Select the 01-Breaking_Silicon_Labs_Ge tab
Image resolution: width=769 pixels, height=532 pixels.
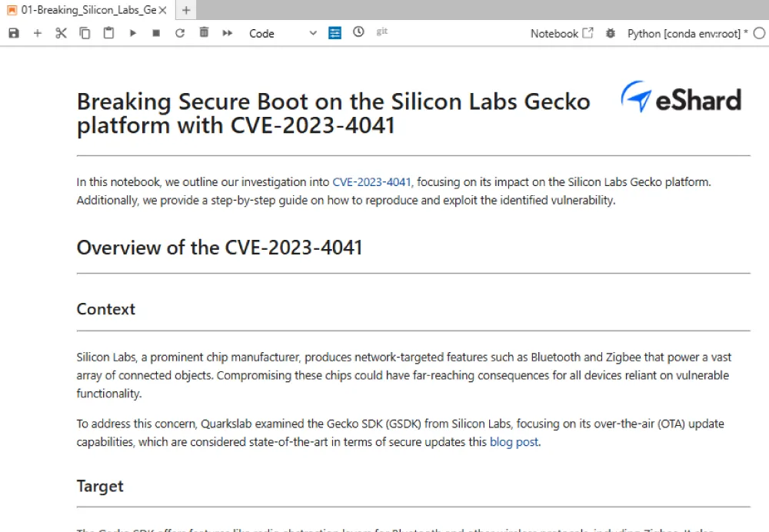[88, 10]
